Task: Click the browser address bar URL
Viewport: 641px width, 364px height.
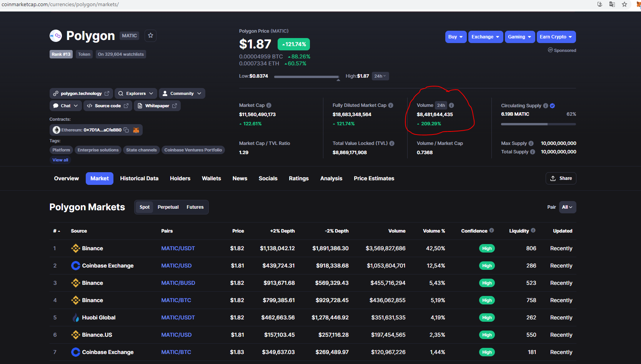Action: pos(60,4)
